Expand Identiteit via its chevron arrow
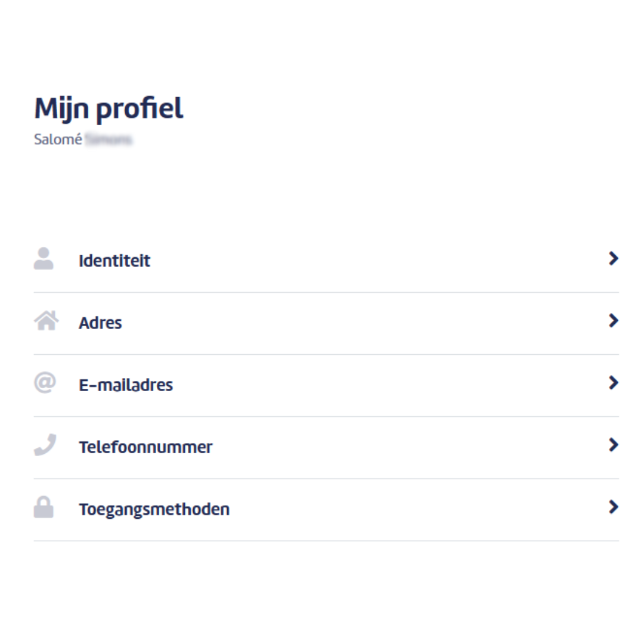The height and width of the screenshot is (644, 644). tap(614, 258)
